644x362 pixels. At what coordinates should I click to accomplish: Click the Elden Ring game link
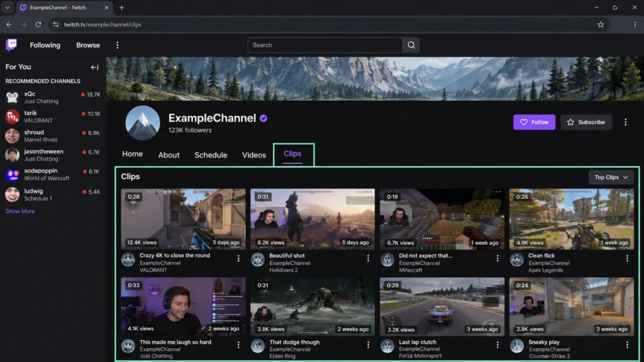[x=282, y=356]
